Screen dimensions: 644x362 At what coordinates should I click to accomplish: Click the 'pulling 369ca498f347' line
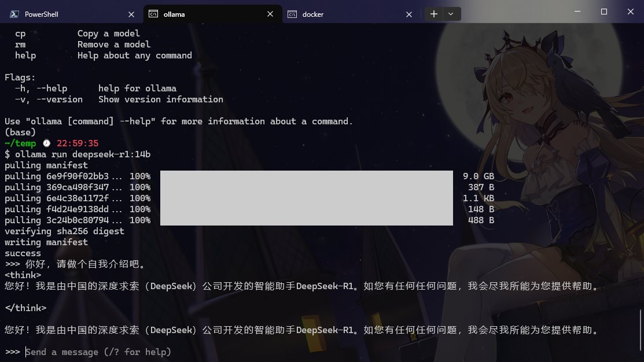pyautogui.click(x=78, y=187)
